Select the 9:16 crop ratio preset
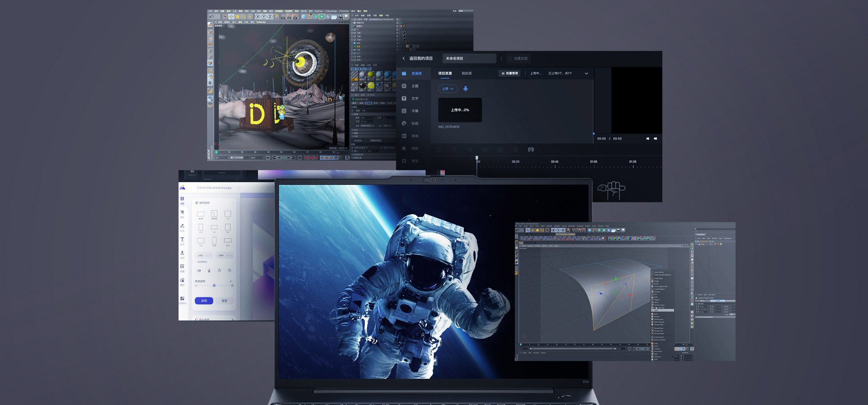This screenshot has height=405, width=868. pyautogui.click(x=214, y=241)
